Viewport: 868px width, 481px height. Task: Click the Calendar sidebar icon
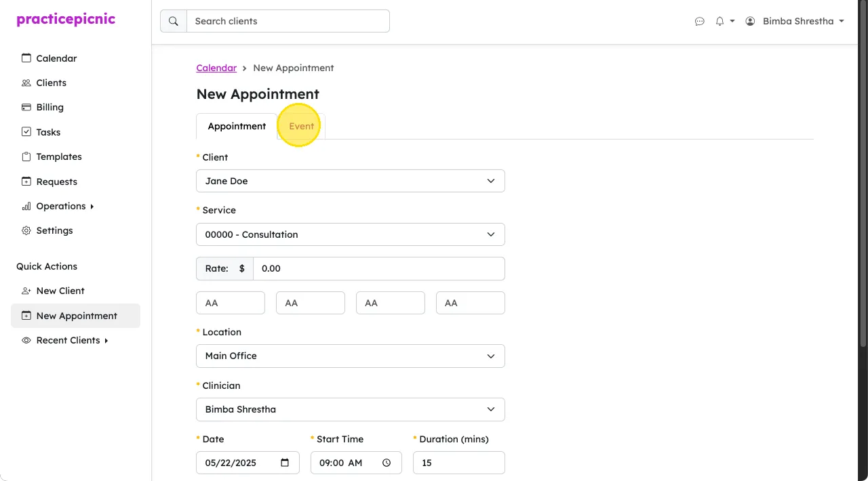pos(26,58)
